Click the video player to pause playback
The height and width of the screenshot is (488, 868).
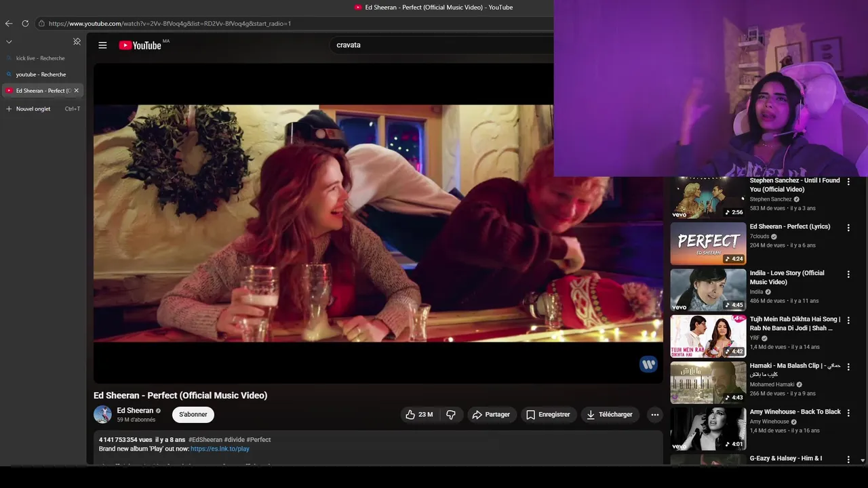(378, 224)
